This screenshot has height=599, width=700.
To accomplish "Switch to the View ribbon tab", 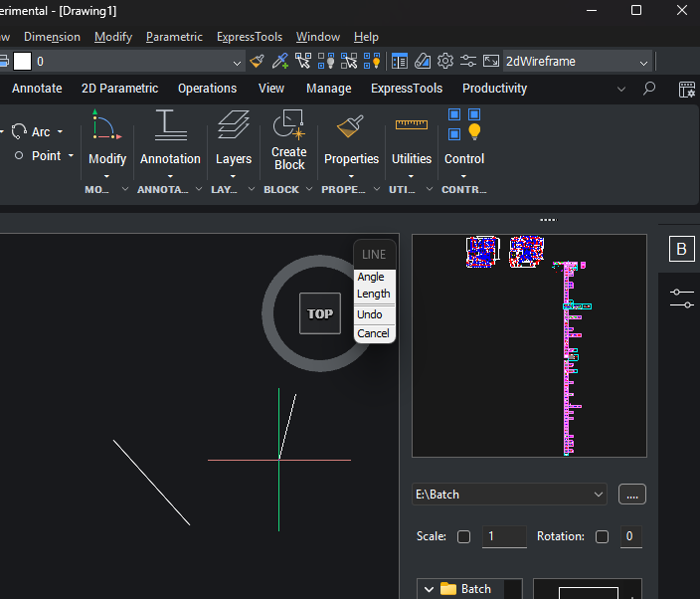I will coord(271,89).
